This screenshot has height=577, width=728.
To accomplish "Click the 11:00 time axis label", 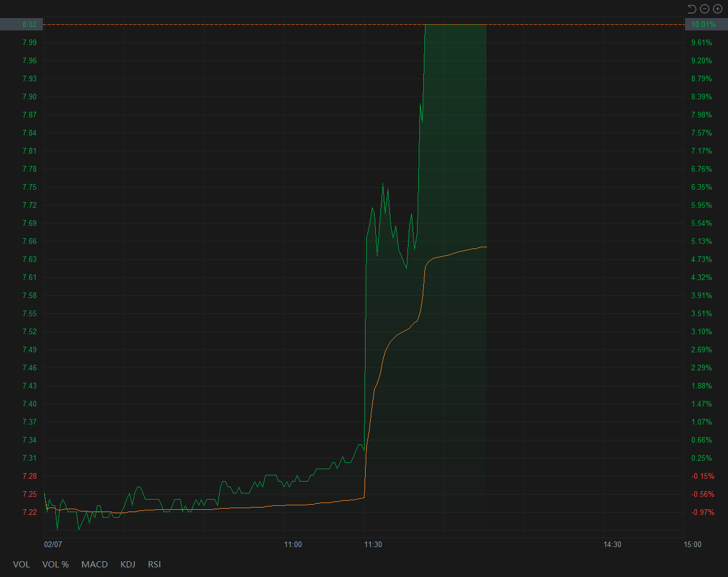I will [x=293, y=544].
